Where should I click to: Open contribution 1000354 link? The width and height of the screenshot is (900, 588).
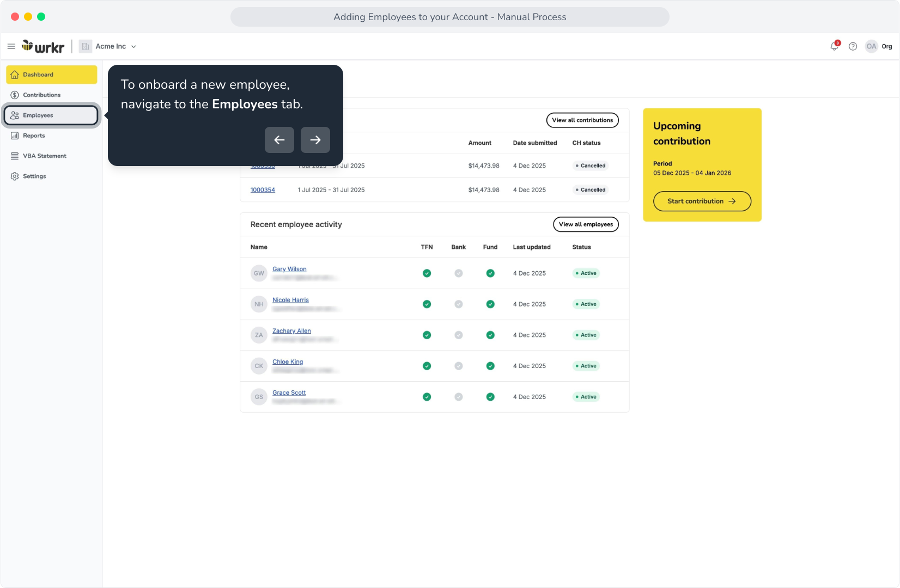(x=263, y=190)
